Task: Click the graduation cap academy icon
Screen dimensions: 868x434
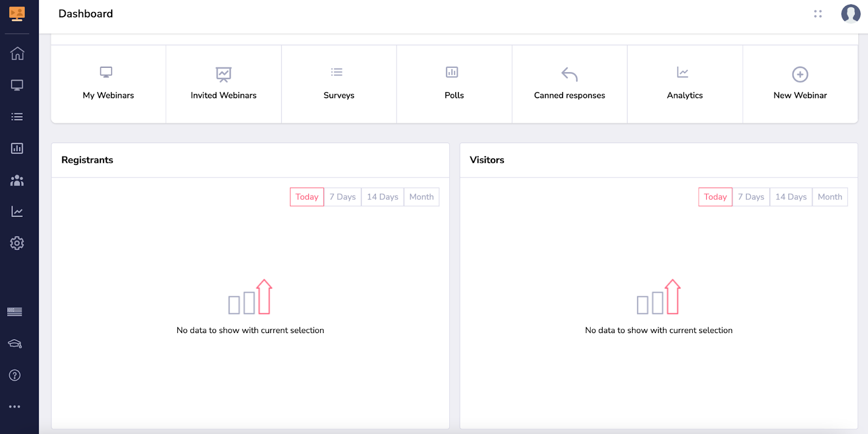Action: 15,343
